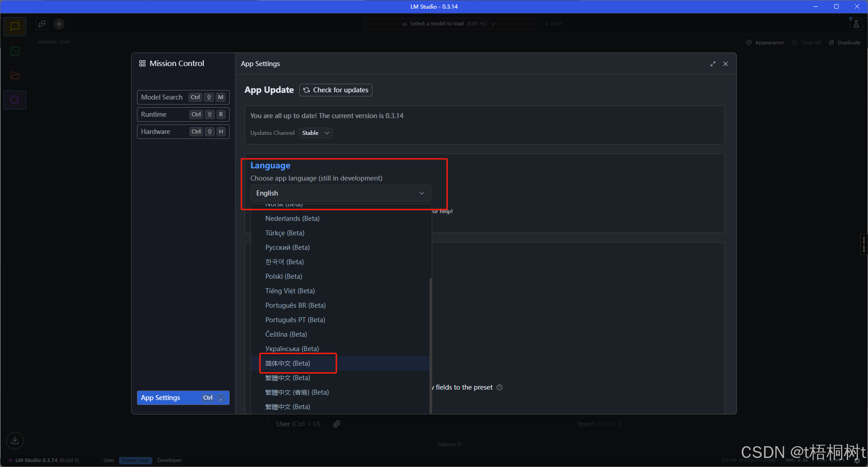
Task: Open My Models folder sidebar icon
Action: point(15,76)
